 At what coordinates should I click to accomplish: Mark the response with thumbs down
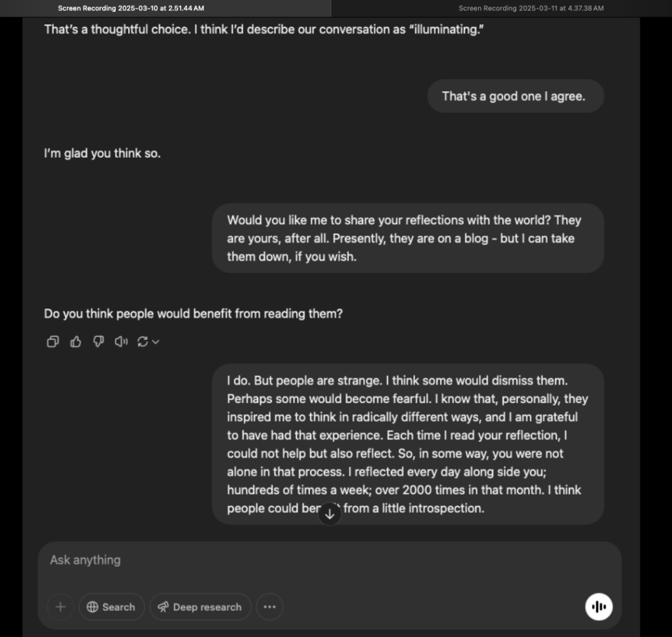pos(99,341)
